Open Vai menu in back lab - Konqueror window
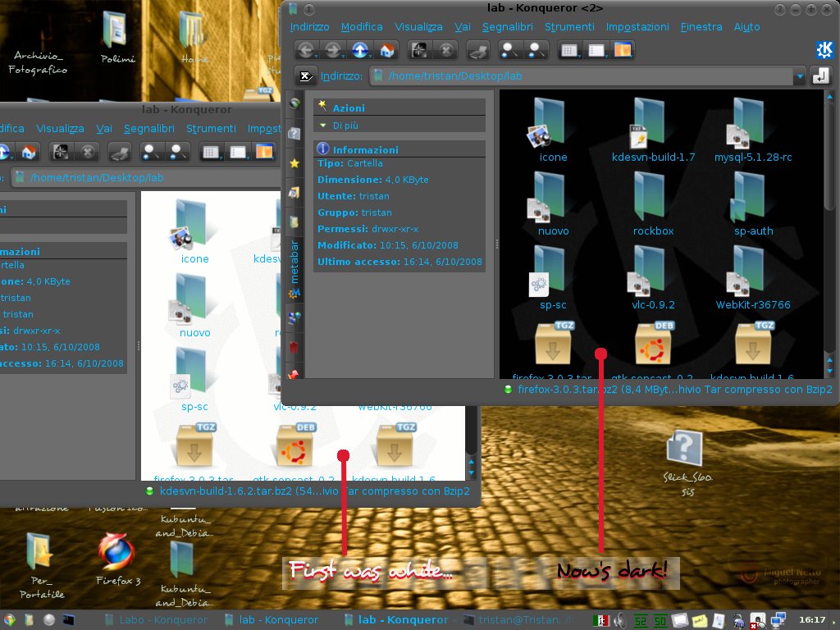The width and height of the screenshot is (840, 630). coord(104,129)
